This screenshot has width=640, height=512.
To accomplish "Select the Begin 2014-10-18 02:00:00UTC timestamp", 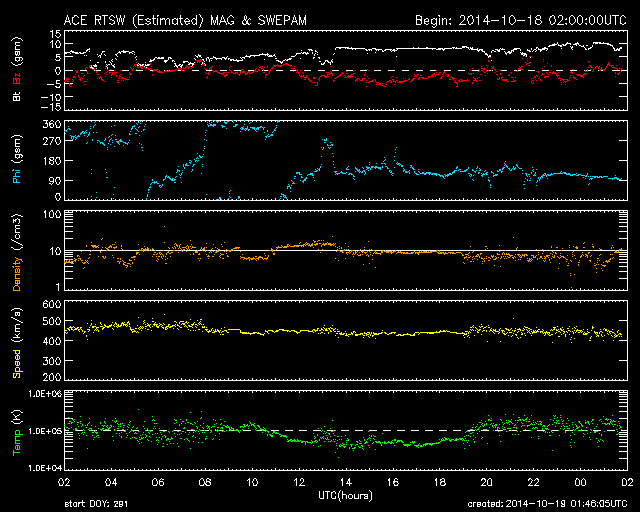I will click(521, 20).
